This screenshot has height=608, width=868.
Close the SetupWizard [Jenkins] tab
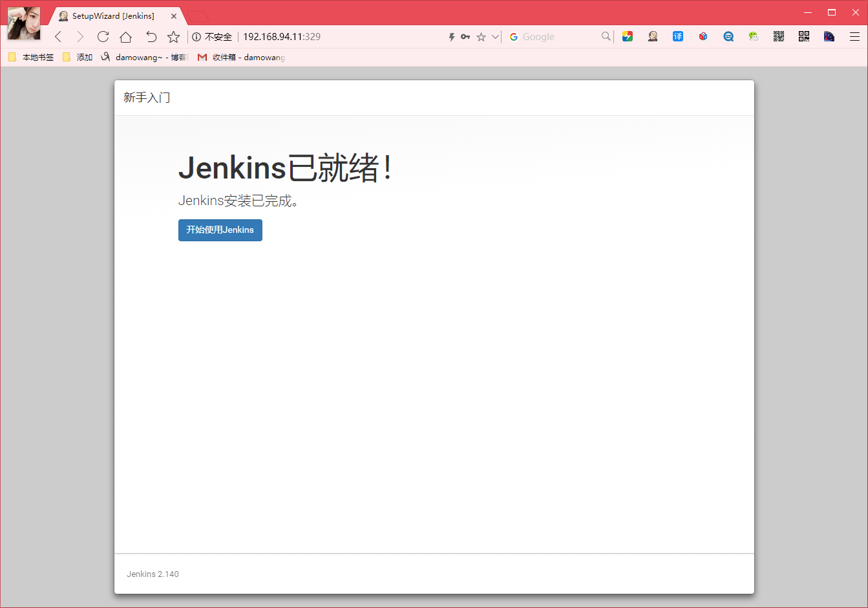coord(174,16)
